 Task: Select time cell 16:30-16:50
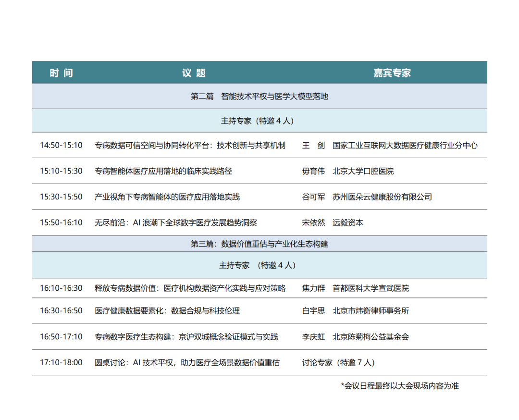click(x=61, y=311)
